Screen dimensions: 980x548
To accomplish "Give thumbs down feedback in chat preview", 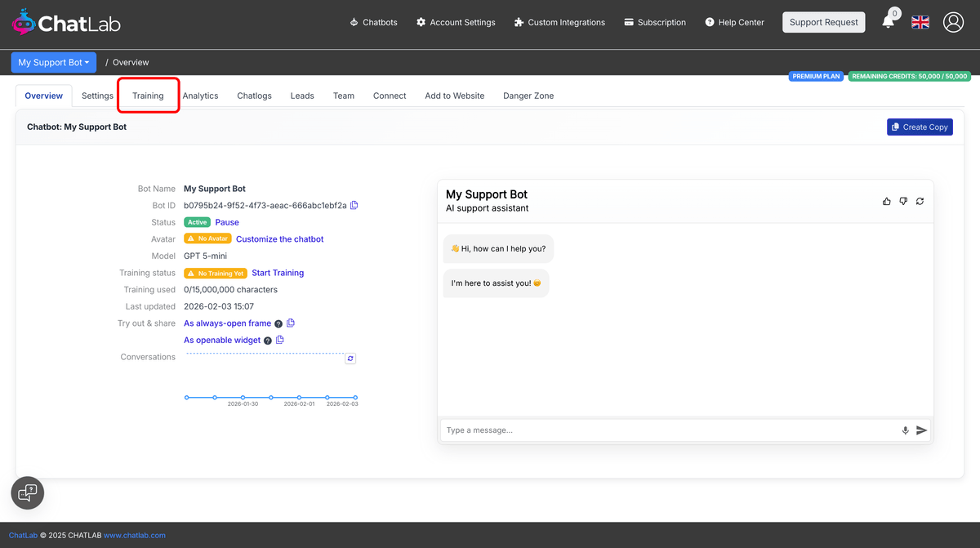I will click(903, 201).
